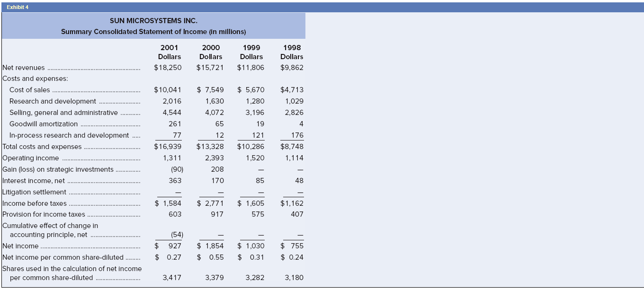Select the Total costs and expenses label
Viewport: 644px width, 290px height.
[42, 147]
